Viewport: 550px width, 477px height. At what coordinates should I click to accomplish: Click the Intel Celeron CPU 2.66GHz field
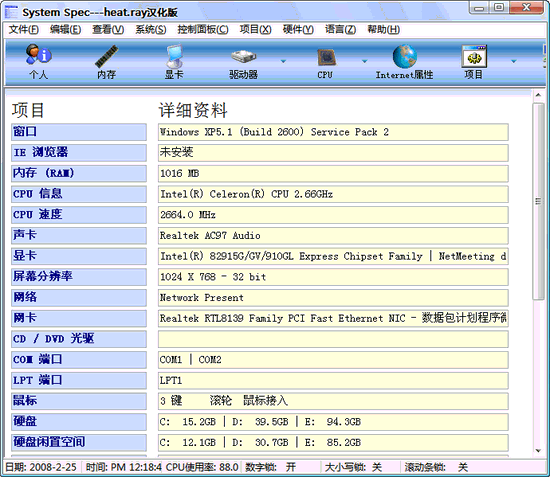click(333, 194)
